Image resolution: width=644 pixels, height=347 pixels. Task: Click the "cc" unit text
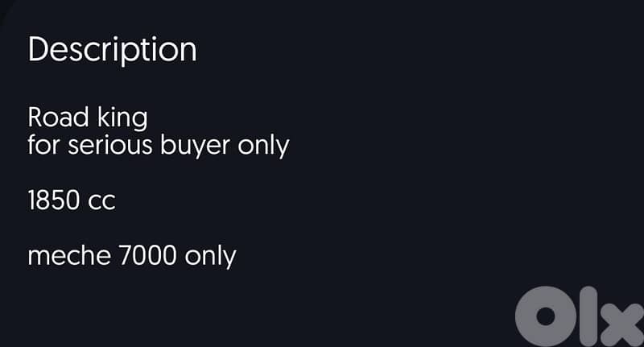[102, 201]
